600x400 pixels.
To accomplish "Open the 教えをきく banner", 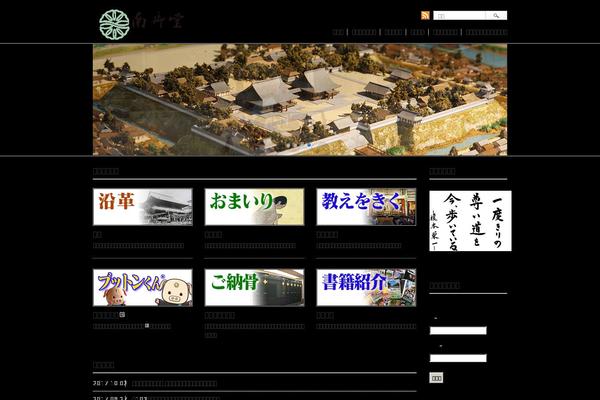I will coord(366,207).
